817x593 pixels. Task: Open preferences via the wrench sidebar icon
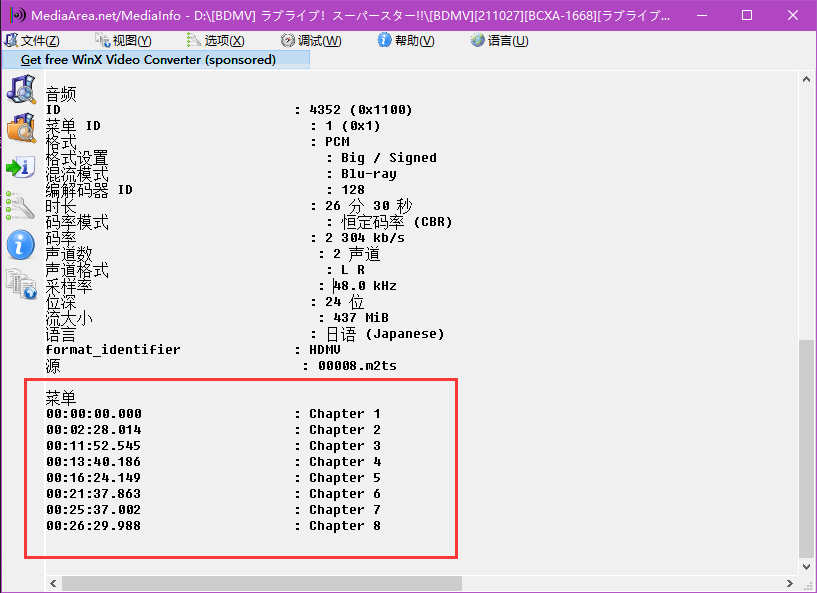pyautogui.click(x=20, y=206)
